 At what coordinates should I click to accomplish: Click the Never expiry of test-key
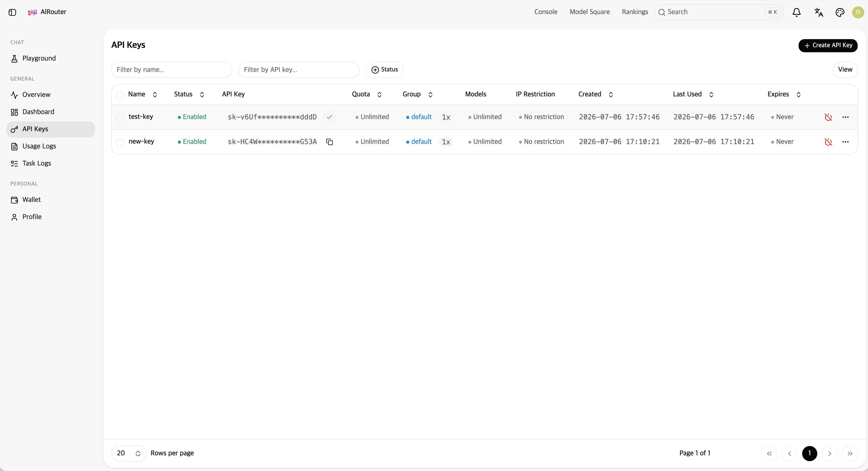pyautogui.click(x=782, y=117)
